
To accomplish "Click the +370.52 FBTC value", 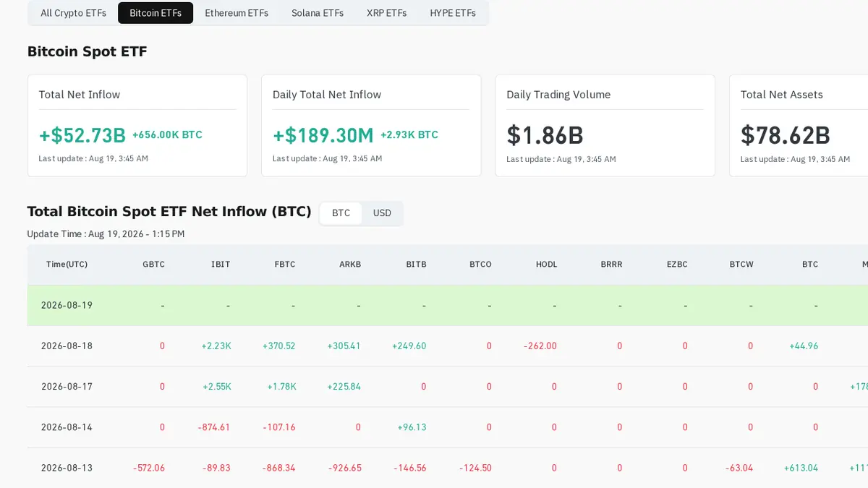I will click(279, 346).
